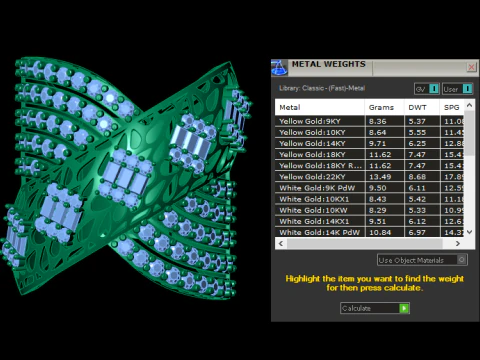Click the 10.84 grams value
Viewport: 480px width, 360px height.
[380, 232]
